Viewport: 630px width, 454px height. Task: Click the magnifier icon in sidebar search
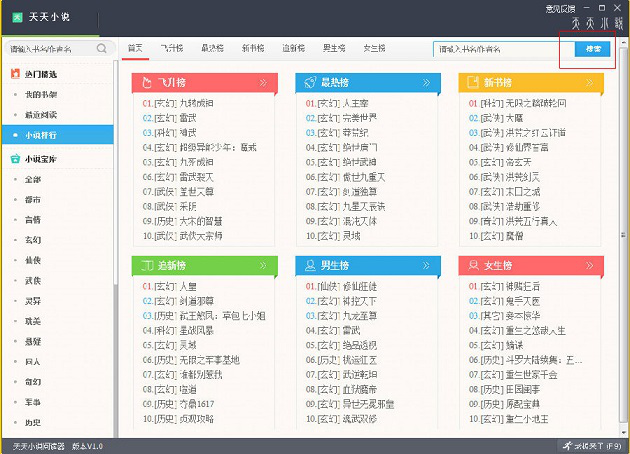point(102,49)
